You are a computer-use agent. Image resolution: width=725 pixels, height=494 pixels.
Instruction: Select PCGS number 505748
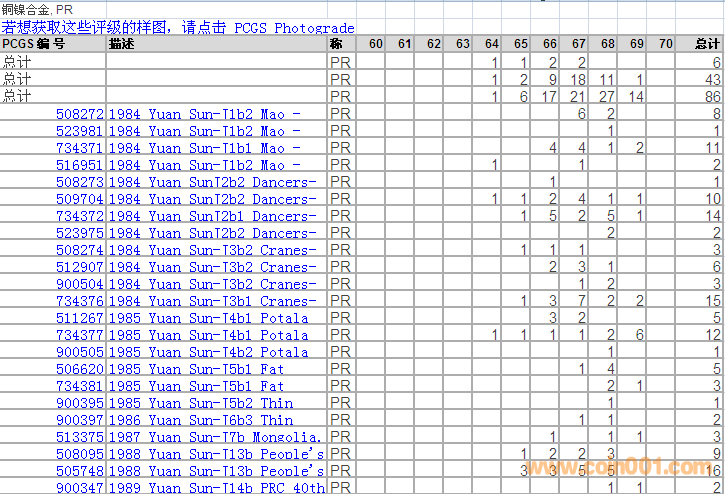coord(80,471)
